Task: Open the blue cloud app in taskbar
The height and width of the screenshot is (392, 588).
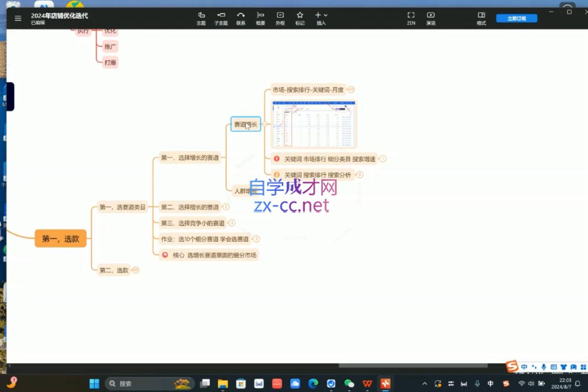Action: [295, 383]
